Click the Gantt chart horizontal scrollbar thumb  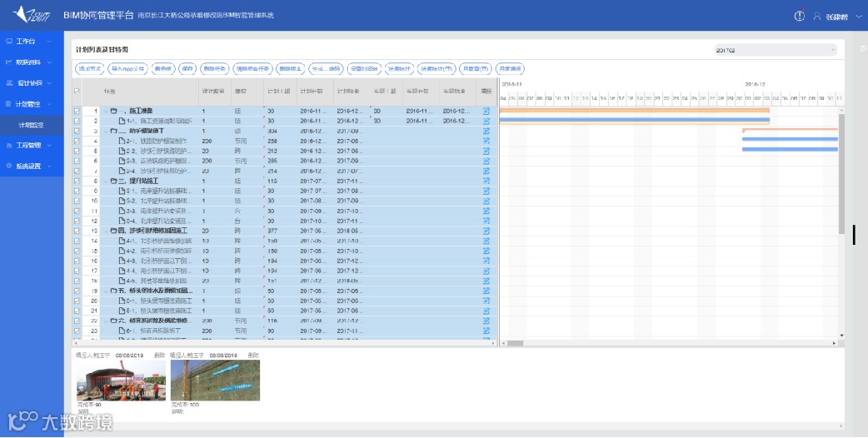[515, 343]
